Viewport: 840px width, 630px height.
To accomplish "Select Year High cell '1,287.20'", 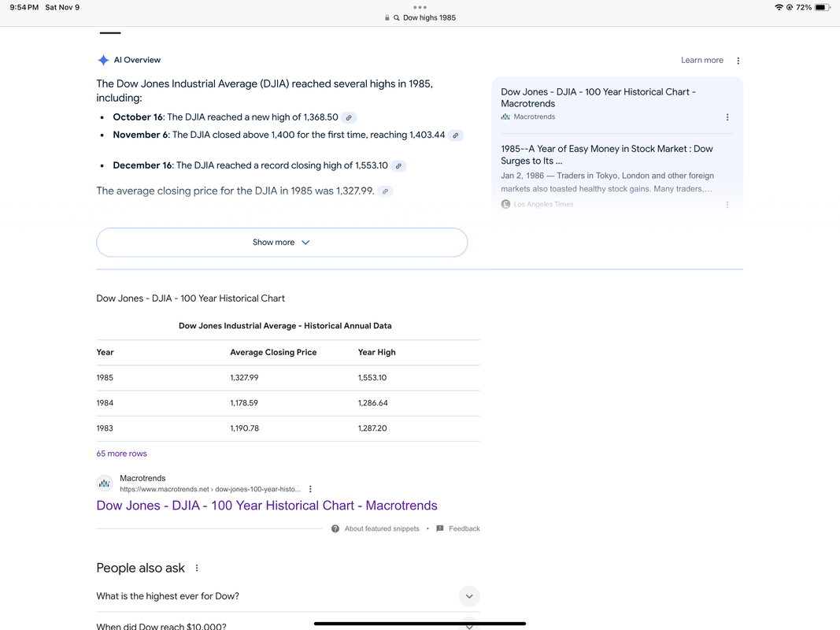I will (x=372, y=428).
